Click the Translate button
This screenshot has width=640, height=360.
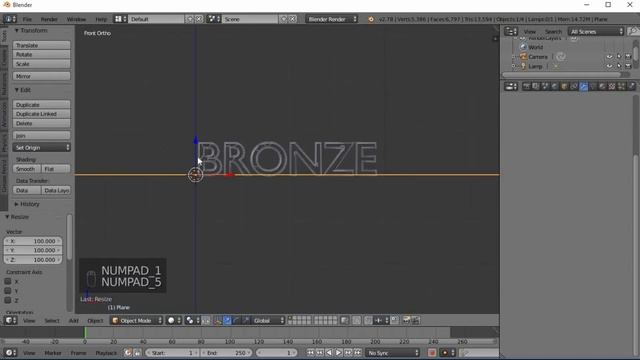(x=41, y=45)
